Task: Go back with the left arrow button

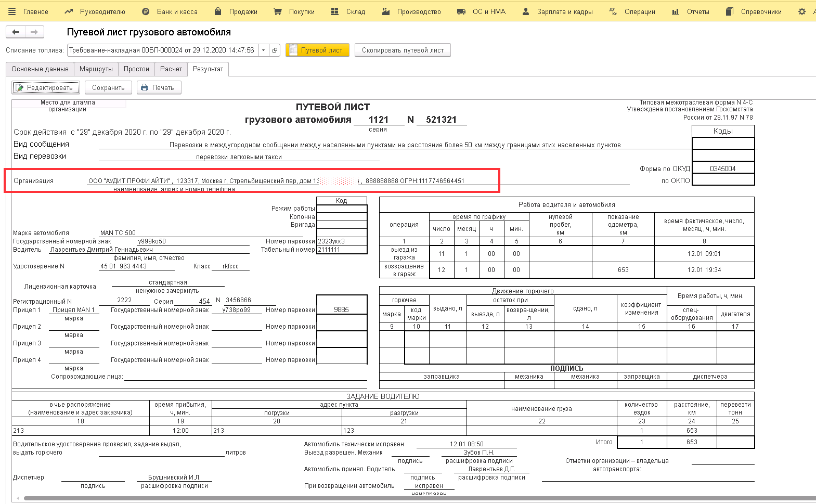Action: pyautogui.click(x=16, y=32)
